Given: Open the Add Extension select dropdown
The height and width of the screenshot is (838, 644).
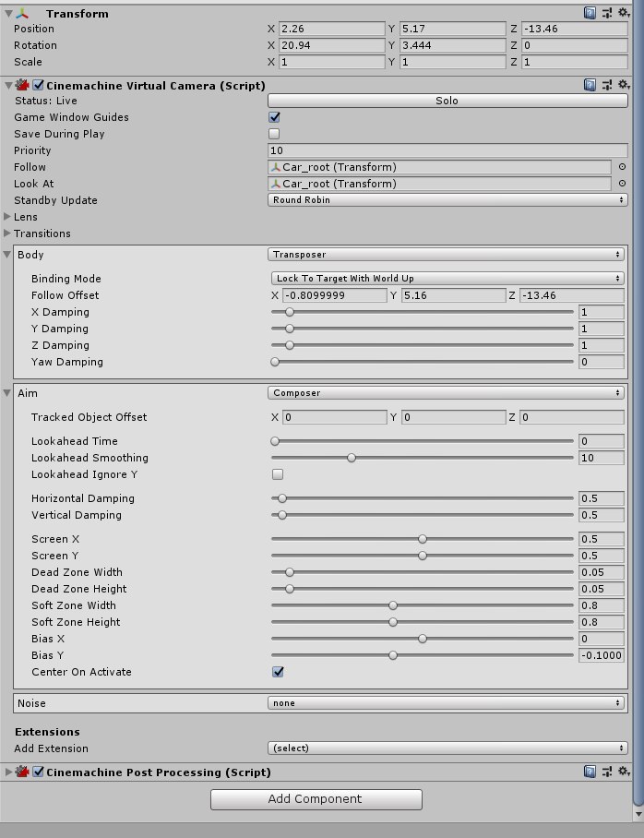Looking at the screenshot, I should (x=447, y=748).
